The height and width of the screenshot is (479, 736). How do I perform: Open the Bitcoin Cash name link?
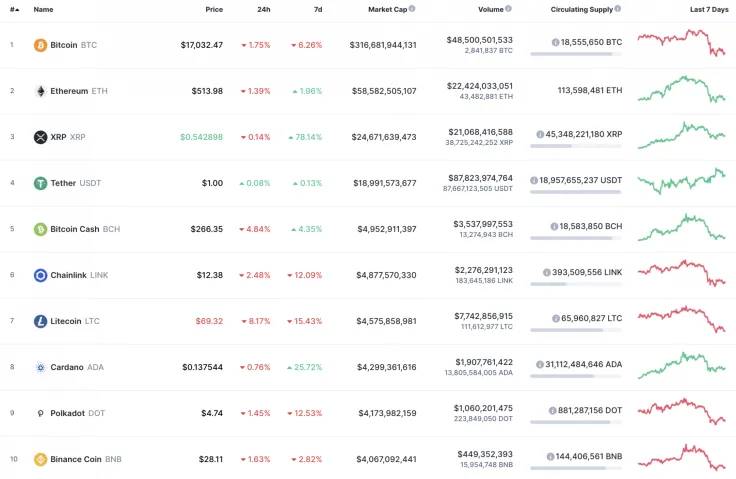pyautogui.click(x=76, y=229)
